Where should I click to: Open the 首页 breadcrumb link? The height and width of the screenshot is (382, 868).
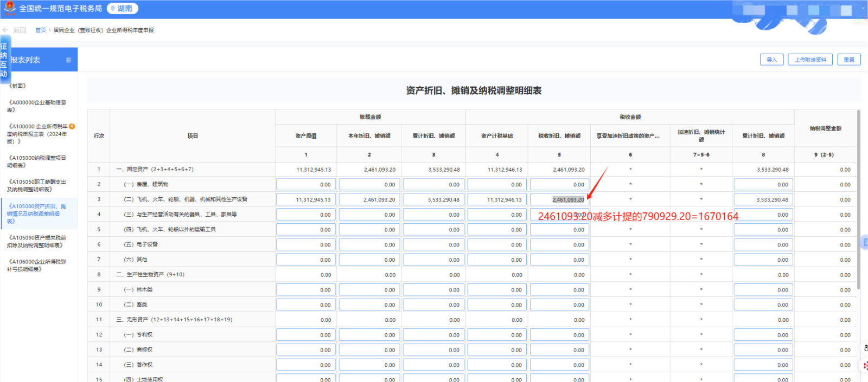[41, 30]
